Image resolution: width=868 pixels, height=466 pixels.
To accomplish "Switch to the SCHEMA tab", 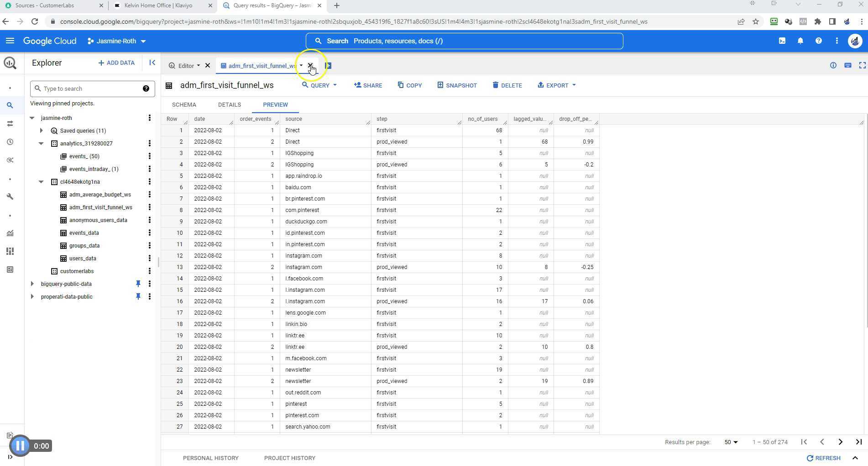I will click(x=184, y=104).
